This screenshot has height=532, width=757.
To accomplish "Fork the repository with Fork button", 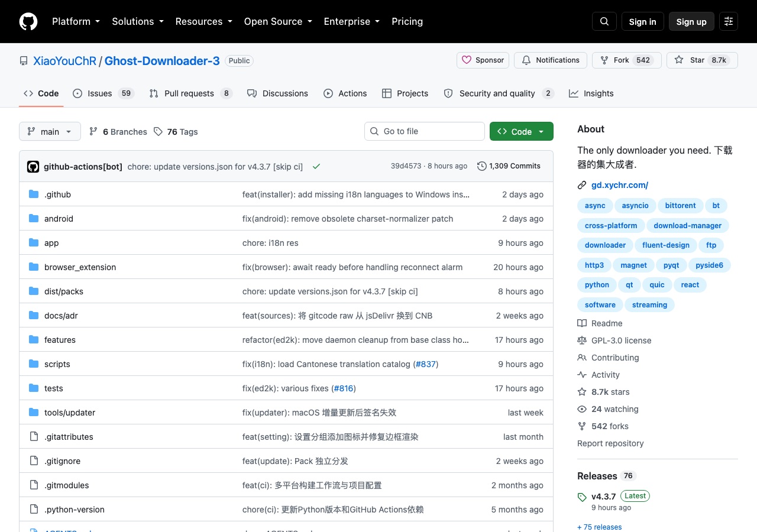I will [627, 60].
